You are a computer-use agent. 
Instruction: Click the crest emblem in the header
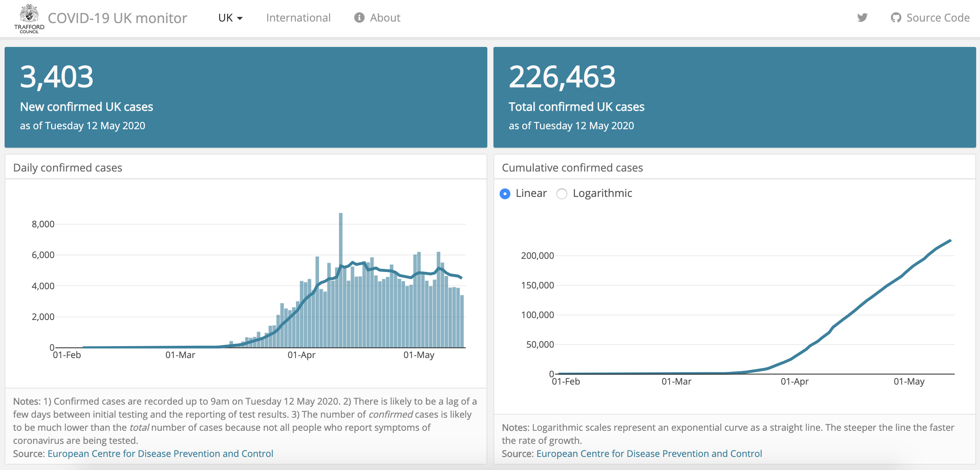point(28,12)
